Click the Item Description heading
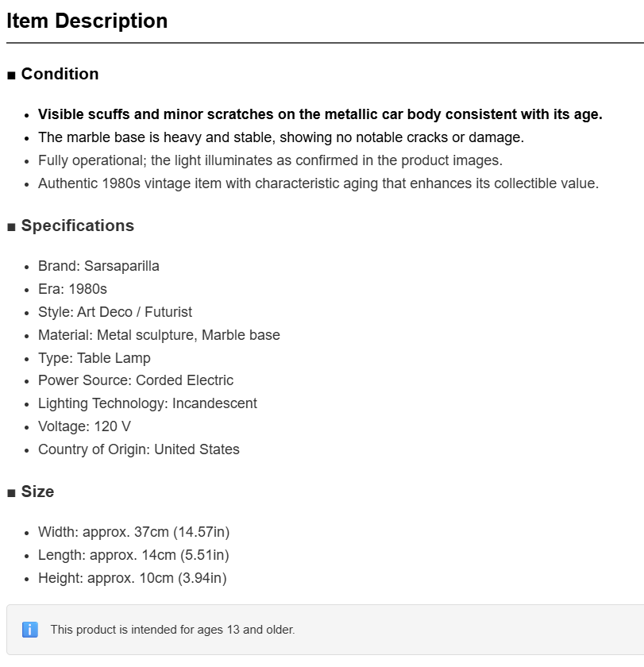Image resolution: width=644 pixels, height=667 pixels. pyautogui.click(x=87, y=21)
